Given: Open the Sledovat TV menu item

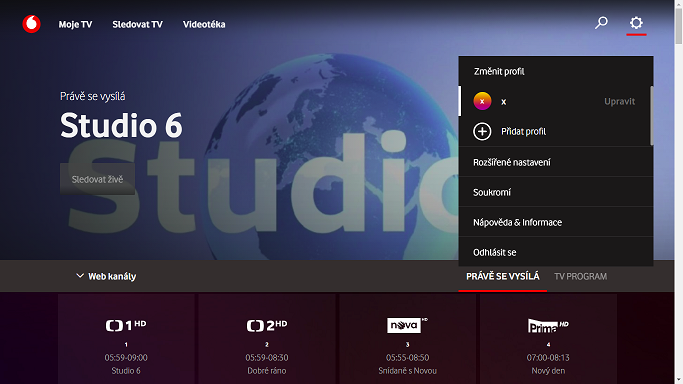Looking at the screenshot, I should pyautogui.click(x=137, y=24).
